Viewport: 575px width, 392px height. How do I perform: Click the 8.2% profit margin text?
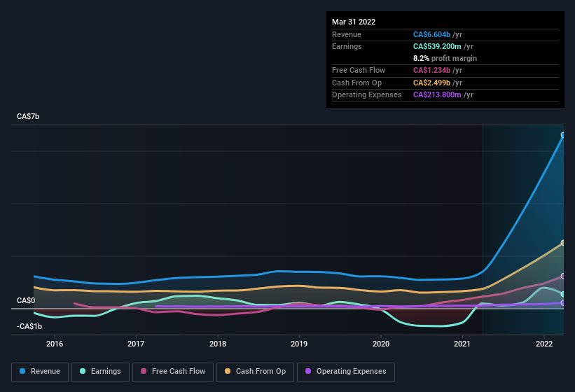(x=445, y=58)
